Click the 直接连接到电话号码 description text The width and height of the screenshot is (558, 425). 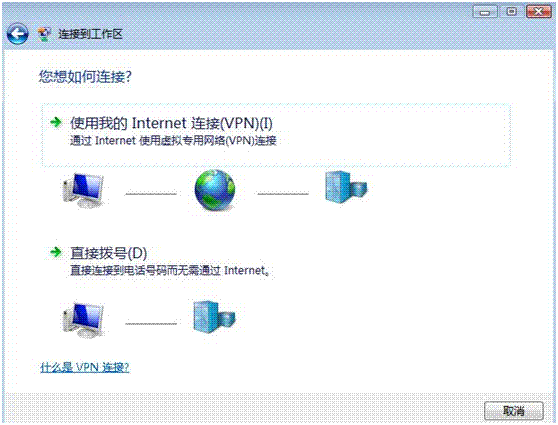169,271
